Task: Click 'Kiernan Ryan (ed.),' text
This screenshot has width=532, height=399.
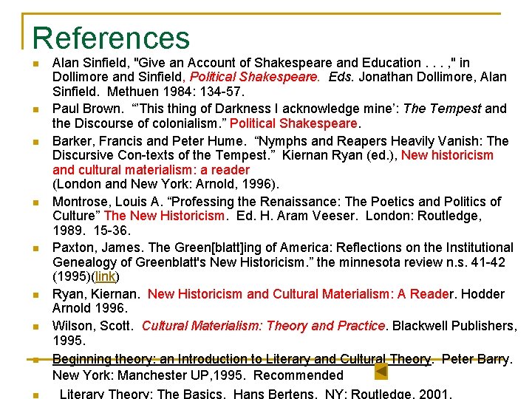Action: coord(340,155)
